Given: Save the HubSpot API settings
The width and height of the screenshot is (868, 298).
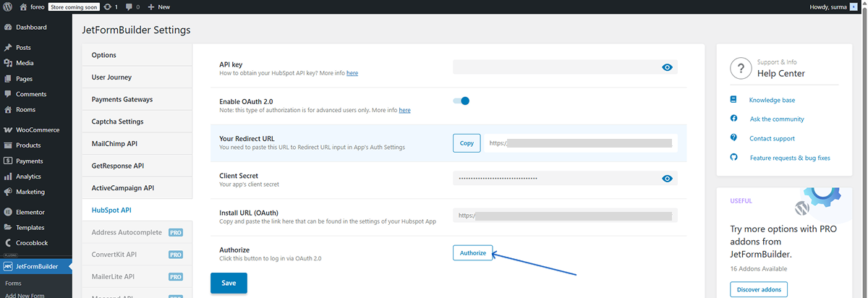Looking at the screenshot, I should (x=229, y=283).
